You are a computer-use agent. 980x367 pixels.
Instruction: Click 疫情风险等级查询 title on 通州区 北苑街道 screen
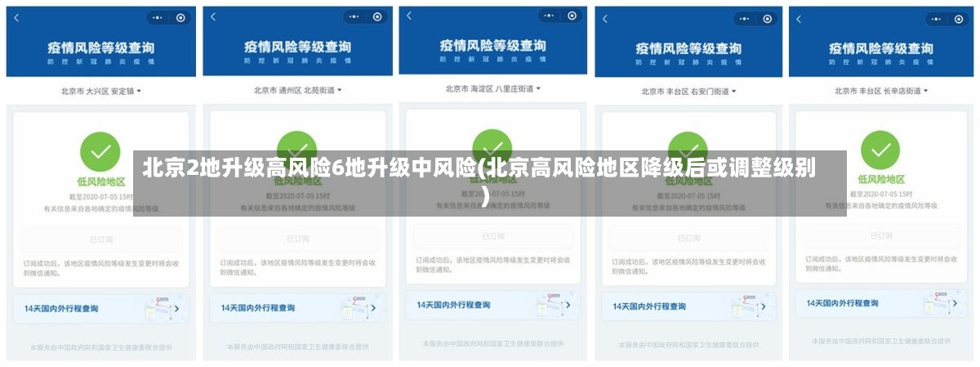point(297,47)
